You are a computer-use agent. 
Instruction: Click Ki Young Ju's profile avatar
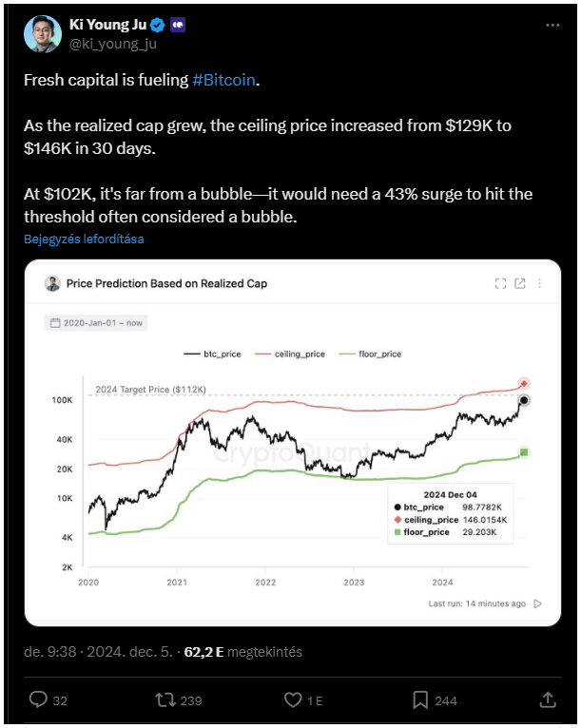click(x=43, y=34)
